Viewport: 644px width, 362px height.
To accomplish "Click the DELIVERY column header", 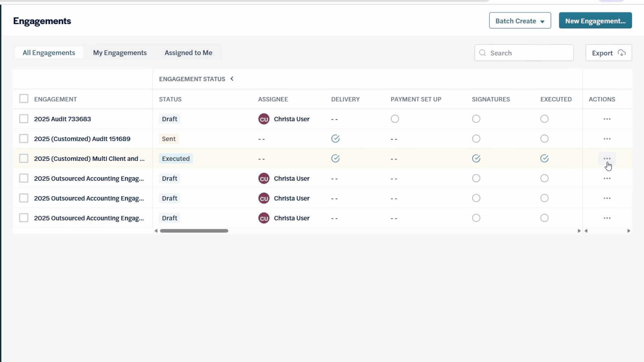I will [x=345, y=99].
